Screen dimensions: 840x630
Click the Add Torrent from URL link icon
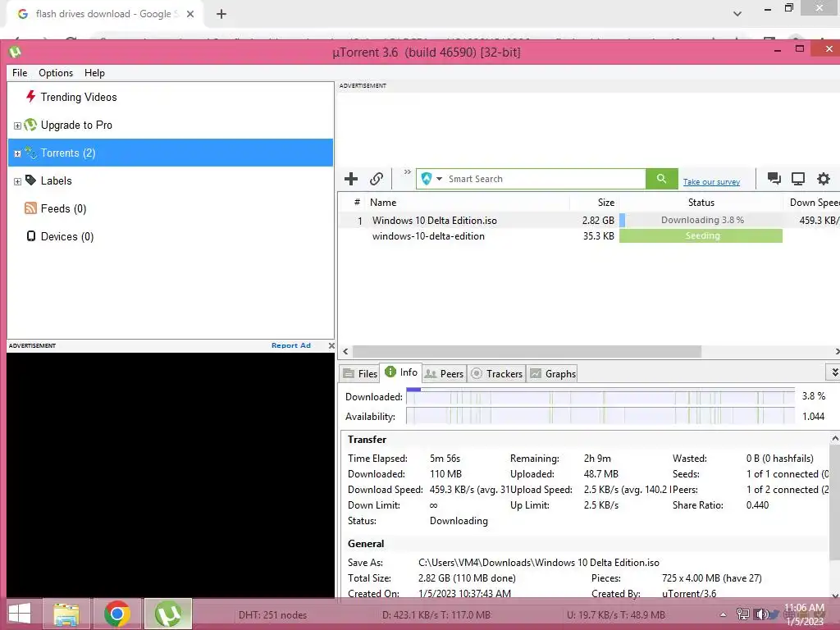[x=377, y=179]
